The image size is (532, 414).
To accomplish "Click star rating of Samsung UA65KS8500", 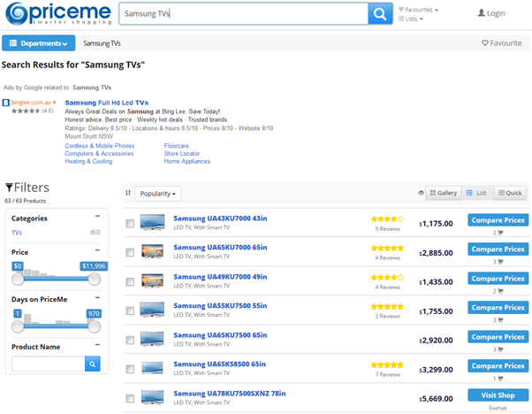I will point(387,365).
